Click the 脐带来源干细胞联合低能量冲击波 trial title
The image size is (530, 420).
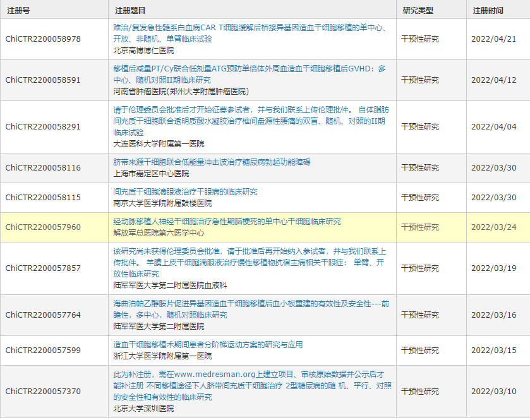(x=212, y=162)
